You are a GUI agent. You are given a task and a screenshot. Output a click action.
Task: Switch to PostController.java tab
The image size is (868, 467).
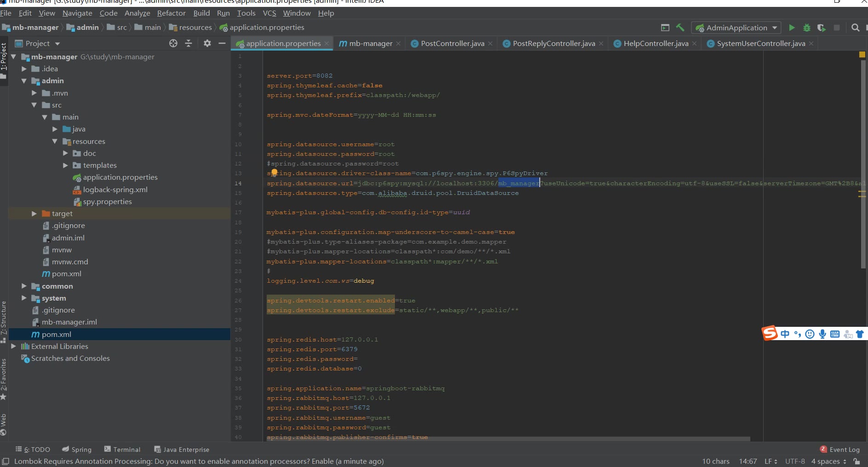(452, 43)
